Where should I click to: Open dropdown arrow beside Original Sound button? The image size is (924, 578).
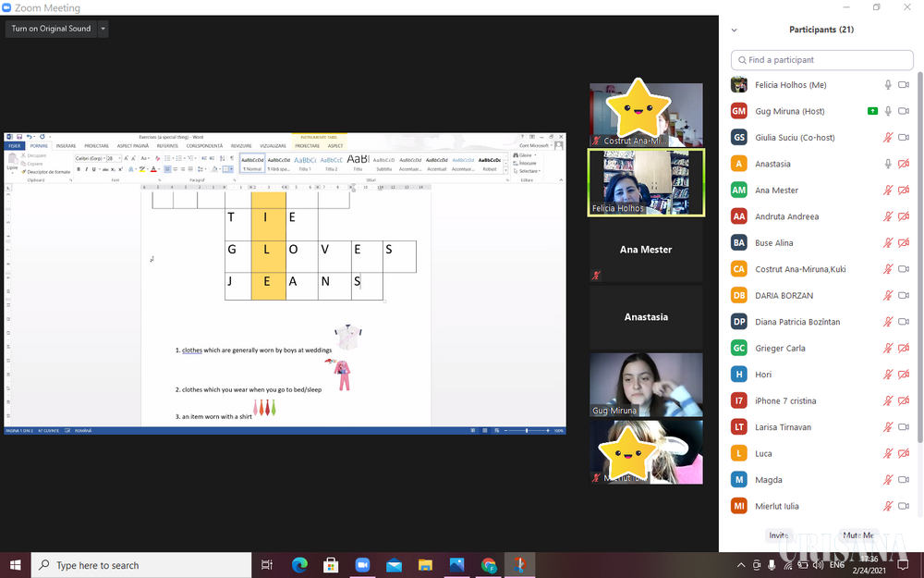point(103,29)
